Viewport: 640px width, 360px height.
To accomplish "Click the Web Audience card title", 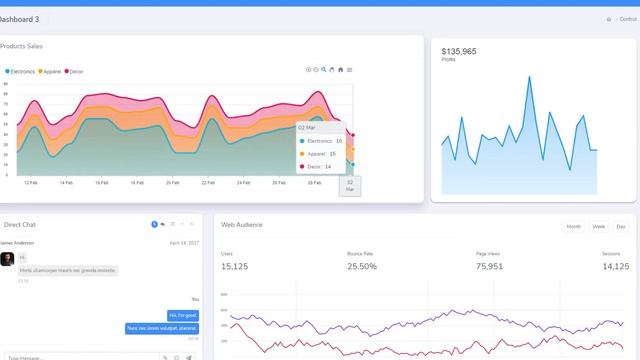I will point(242,224).
